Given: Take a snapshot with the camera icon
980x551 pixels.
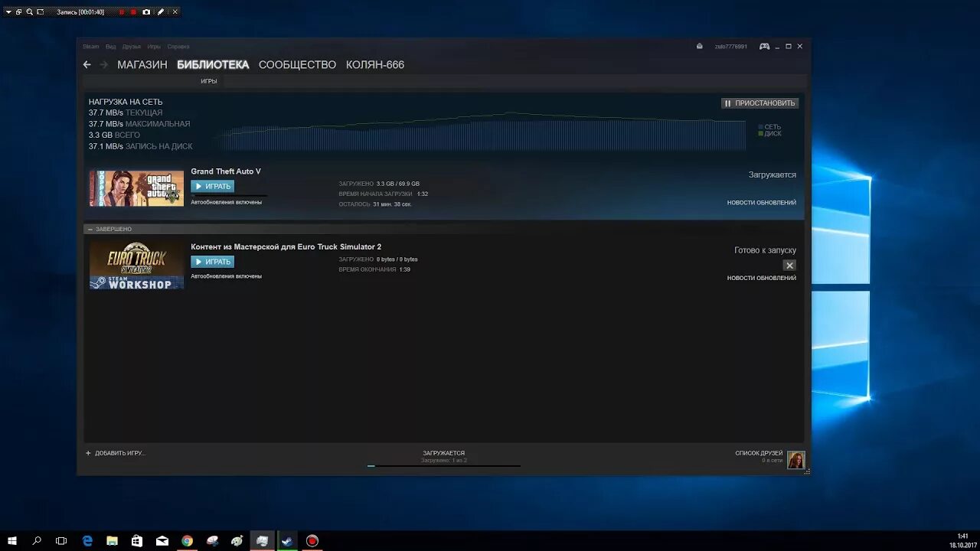Looking at the screenshot, I should (x=146, y=12).
